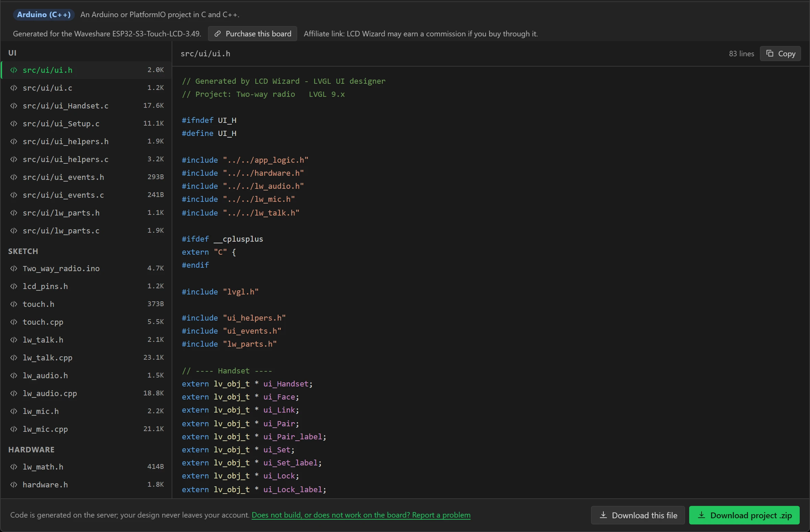
Task: Click the 83 lines counter
Action: pyautogui.click(x=741, y=54)
